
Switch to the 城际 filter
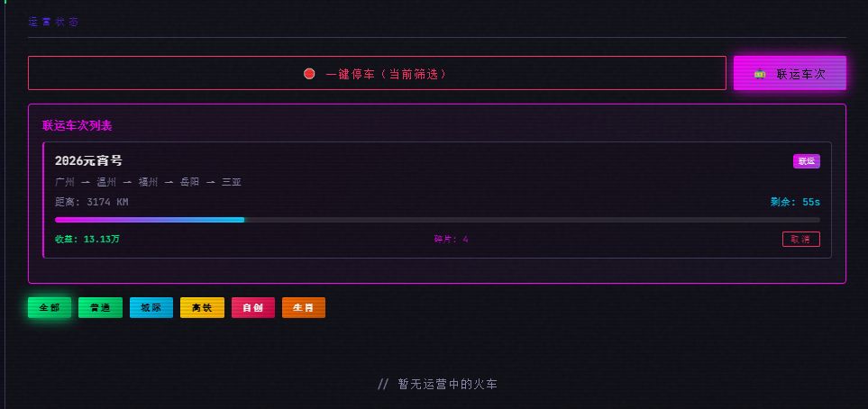pyautogui.click(x=151, y=308)
